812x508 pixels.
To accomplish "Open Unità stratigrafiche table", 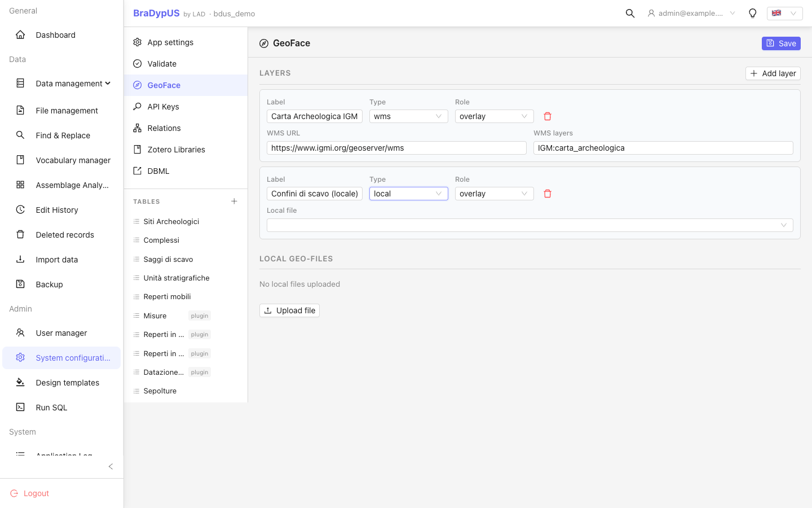I will [x=186, y=278].
